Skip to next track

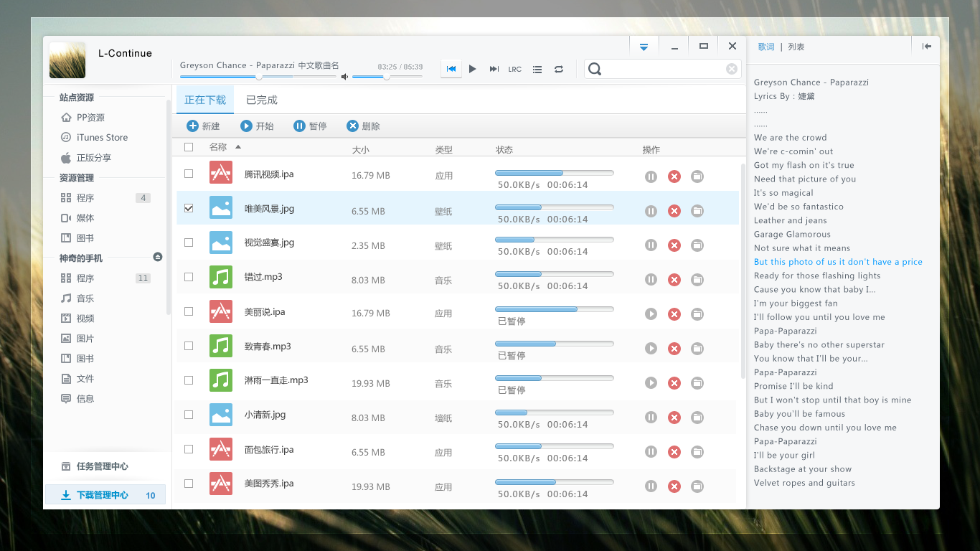coord(494,69)
